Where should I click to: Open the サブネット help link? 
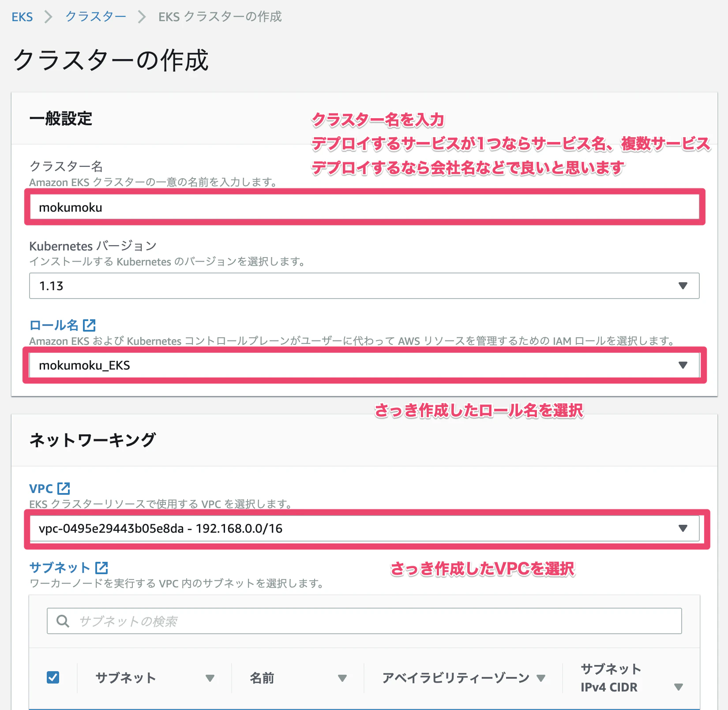click(x=60, y=568)
